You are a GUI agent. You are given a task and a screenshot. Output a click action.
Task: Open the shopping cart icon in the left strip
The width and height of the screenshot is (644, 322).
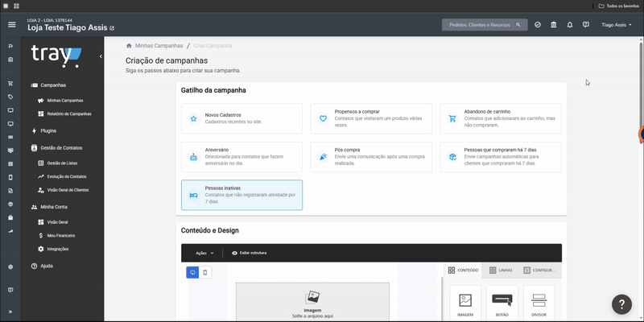click(x=10, y=84)
